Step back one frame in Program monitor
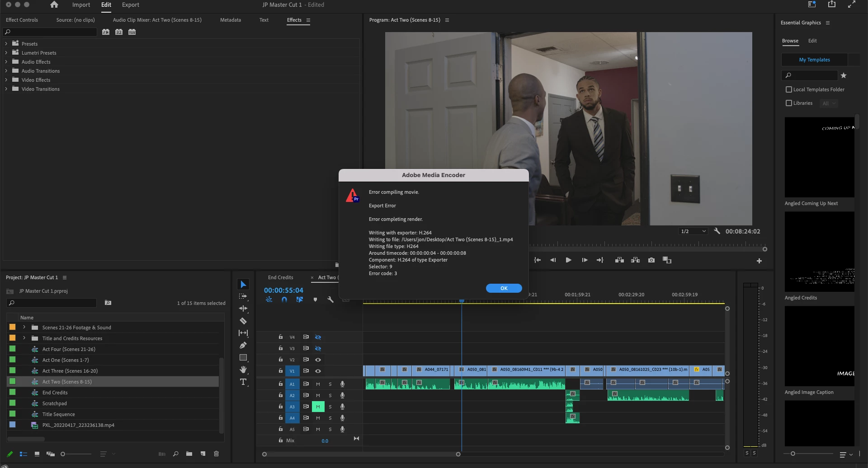Image resolution: width=868 pixels, height=468 pixels. (x=553, y=260)
